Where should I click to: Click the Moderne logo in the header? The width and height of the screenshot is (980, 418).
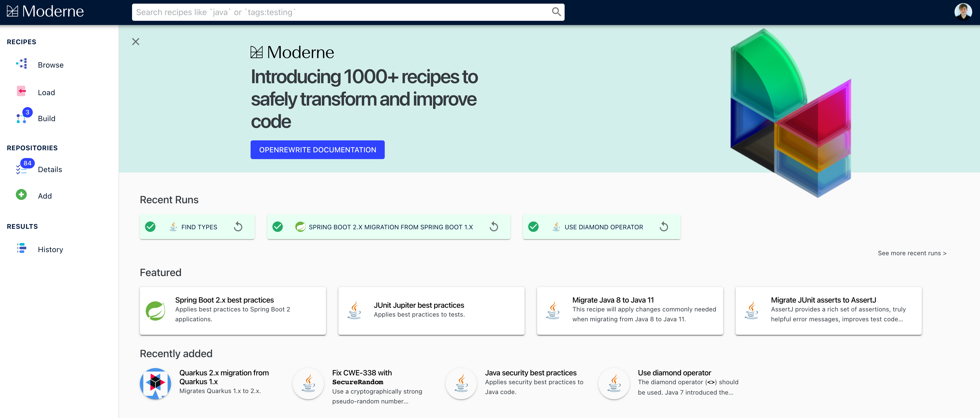45,11
